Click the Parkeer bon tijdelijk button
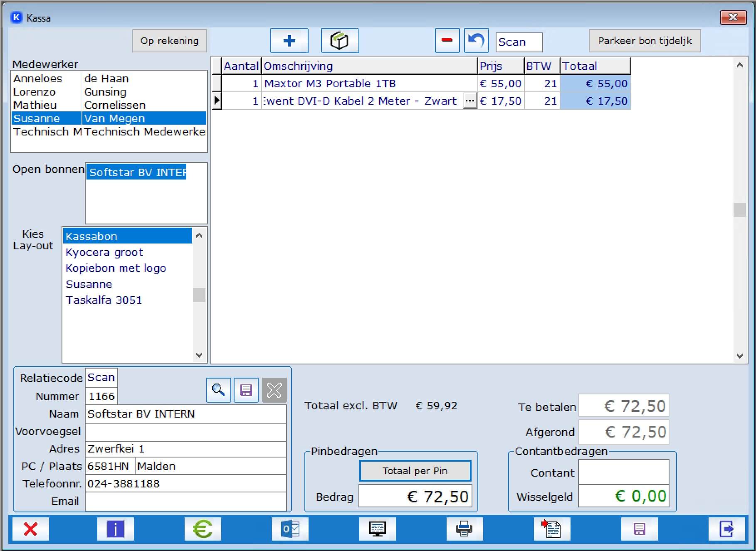Screen dimensions: 756x551 coord(645,41)
